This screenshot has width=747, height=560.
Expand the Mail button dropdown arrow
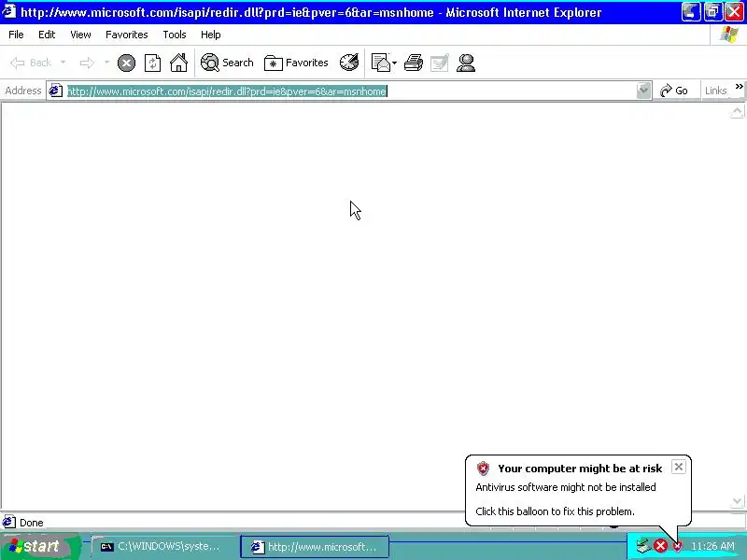coord(394,63)
